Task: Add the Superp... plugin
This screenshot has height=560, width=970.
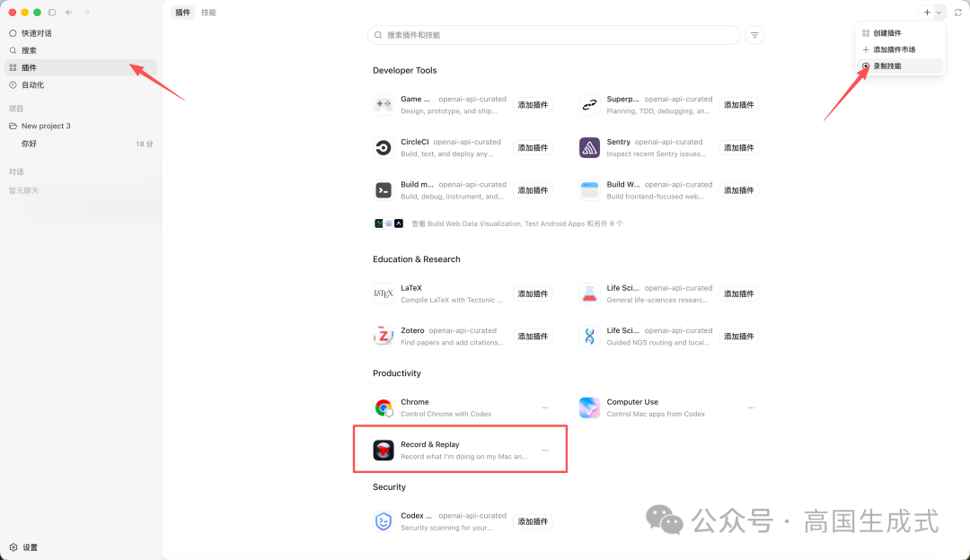Action: click(738, 105)
